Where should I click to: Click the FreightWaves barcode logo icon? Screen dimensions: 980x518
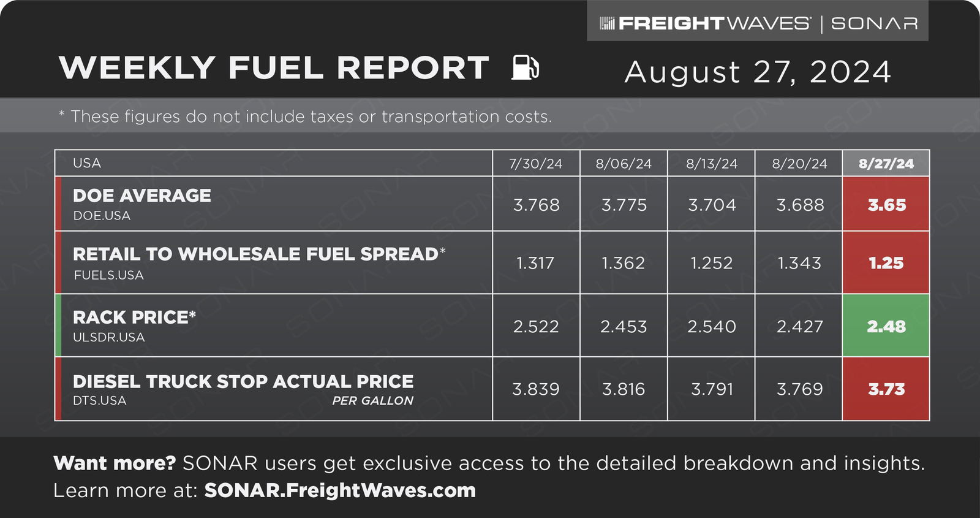click(606, 23)
